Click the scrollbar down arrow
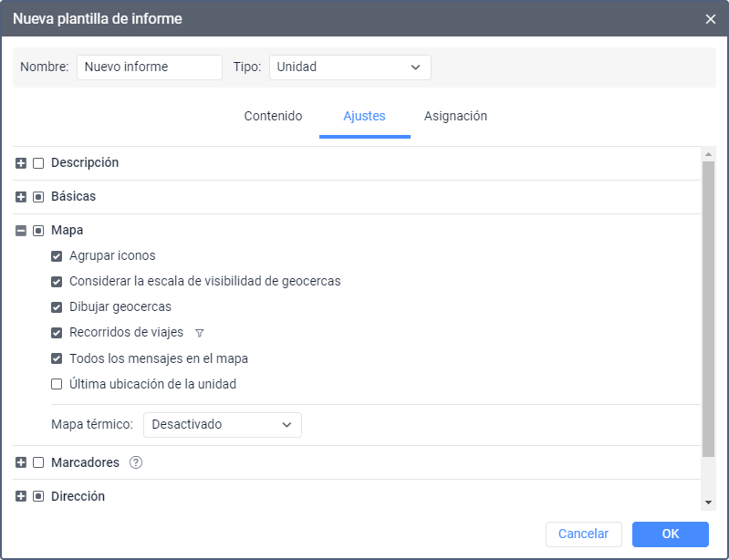This screenshot has width=729, height=560. coord(708,503)
